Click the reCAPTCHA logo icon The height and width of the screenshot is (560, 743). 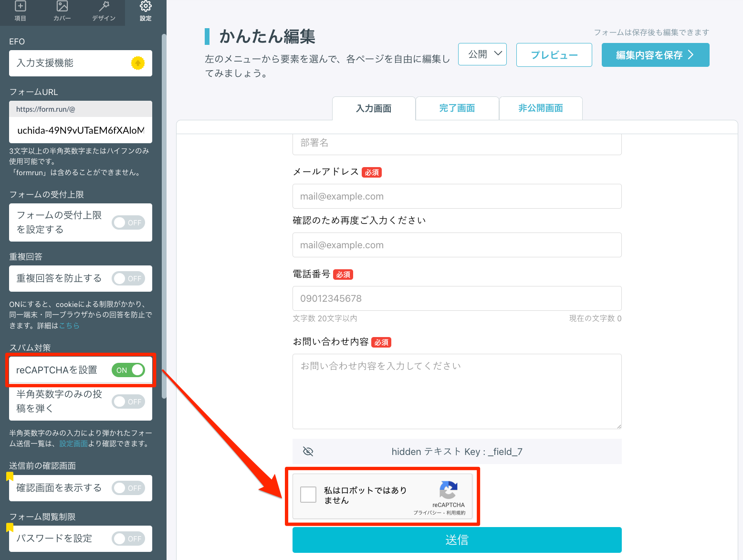pyautogui.click(x=448, y=490)
